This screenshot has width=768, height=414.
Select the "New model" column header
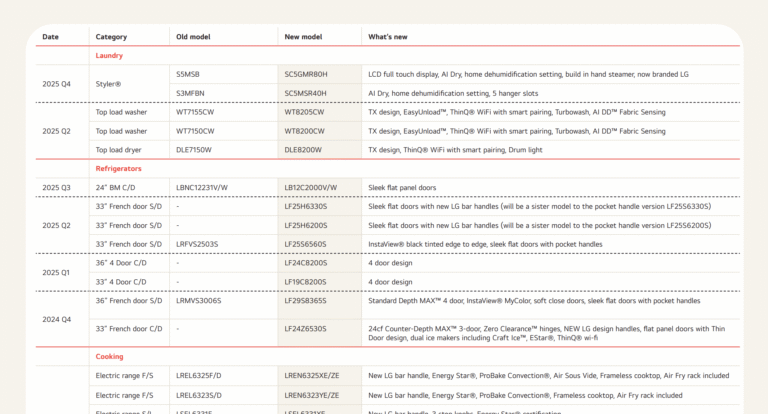(303, 37)
